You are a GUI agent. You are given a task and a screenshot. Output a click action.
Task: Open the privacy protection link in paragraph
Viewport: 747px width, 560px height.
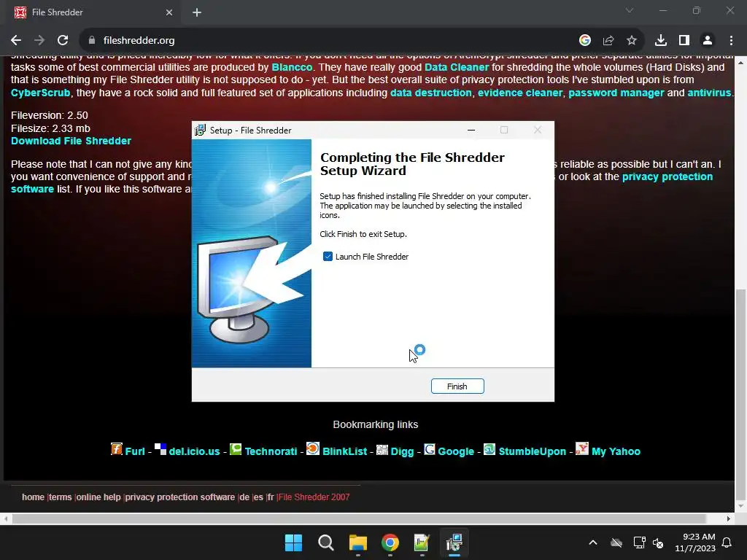pyautogui.click(x=667, y=176)
